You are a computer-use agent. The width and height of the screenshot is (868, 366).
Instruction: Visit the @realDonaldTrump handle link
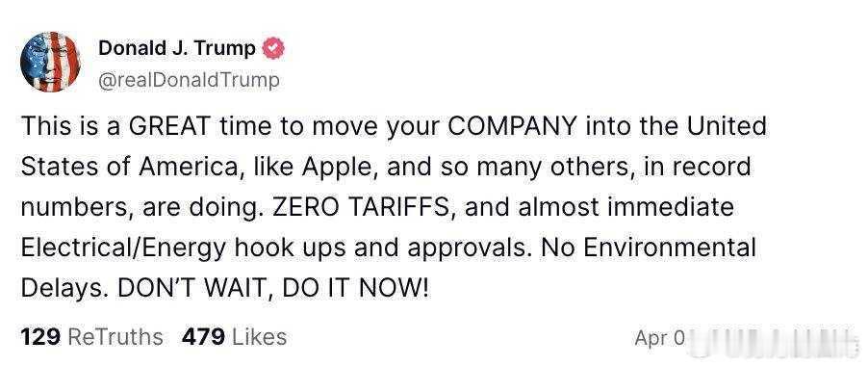[189, 80]
